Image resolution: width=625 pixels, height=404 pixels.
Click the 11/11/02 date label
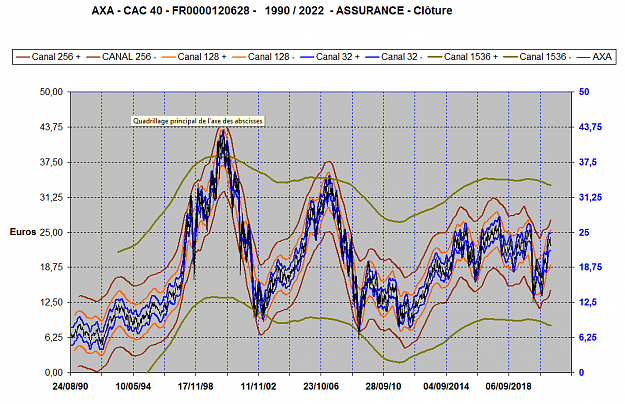(258, 386)
